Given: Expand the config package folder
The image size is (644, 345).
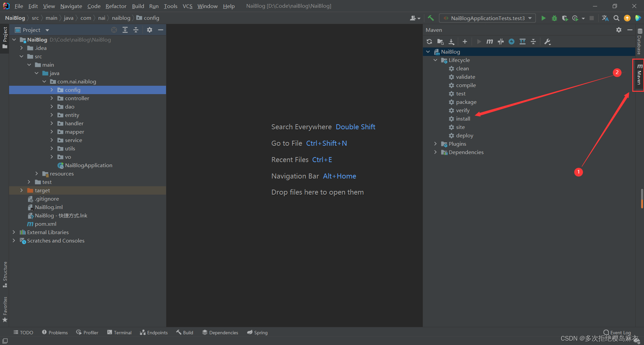Looking at the screenshot, I should tap(52, 90).
